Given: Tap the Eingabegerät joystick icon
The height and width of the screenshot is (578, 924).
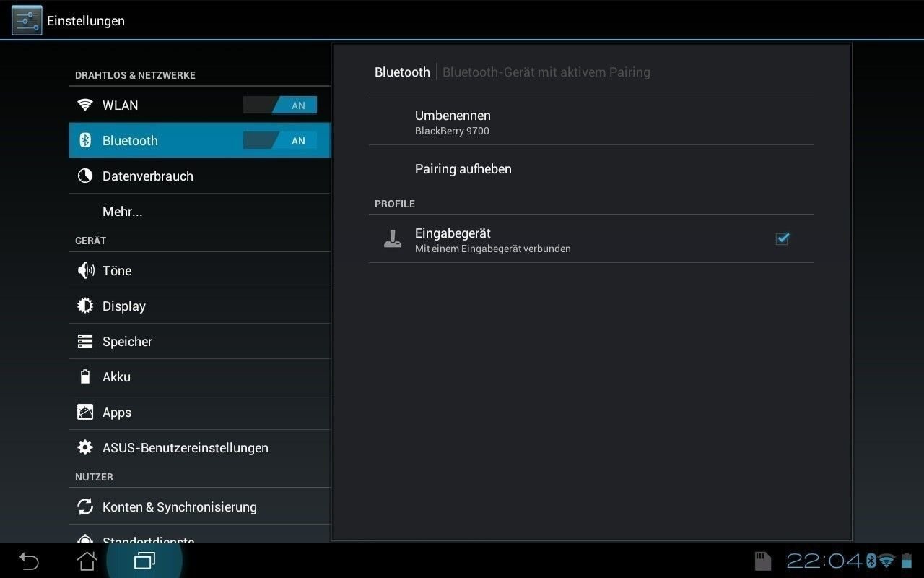Looking at the screenshot, I should click(x=392, y=239).
